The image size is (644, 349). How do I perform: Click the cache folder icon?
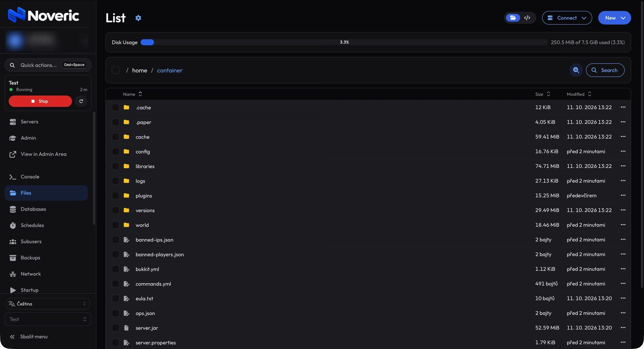coord(126,137)
